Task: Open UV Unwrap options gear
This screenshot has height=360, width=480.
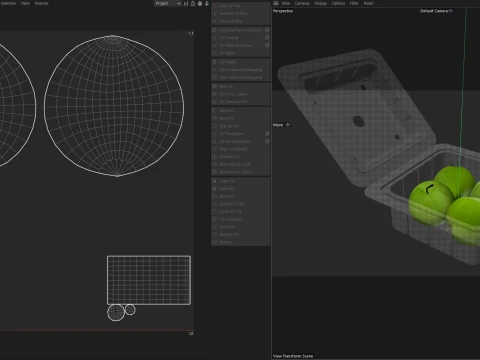Action: [x=267, y=38]
